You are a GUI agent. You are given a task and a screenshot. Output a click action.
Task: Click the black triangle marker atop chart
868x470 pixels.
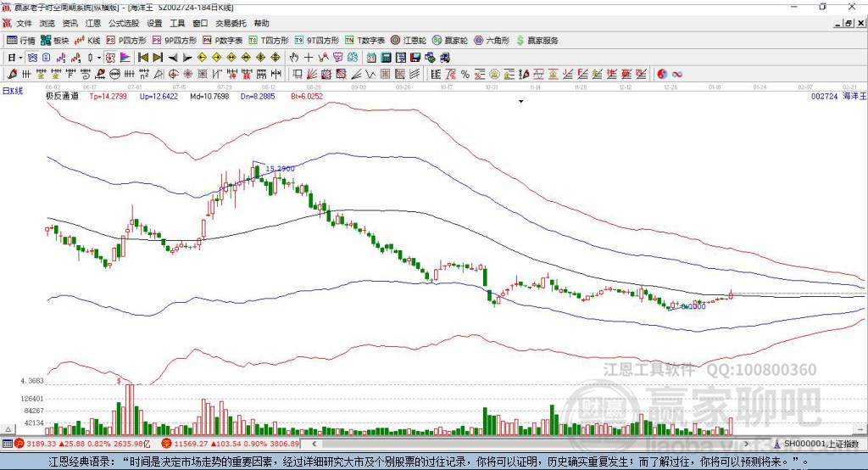521,102
